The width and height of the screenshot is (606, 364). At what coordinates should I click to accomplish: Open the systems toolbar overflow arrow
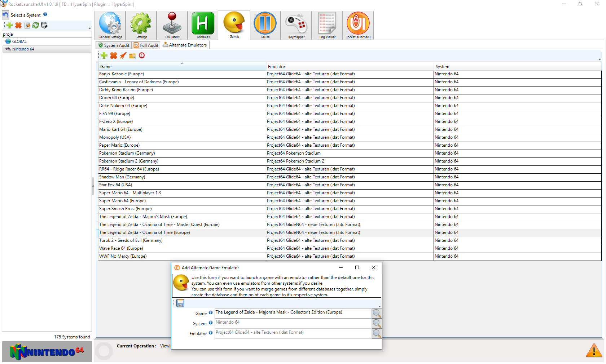point(89,28)
